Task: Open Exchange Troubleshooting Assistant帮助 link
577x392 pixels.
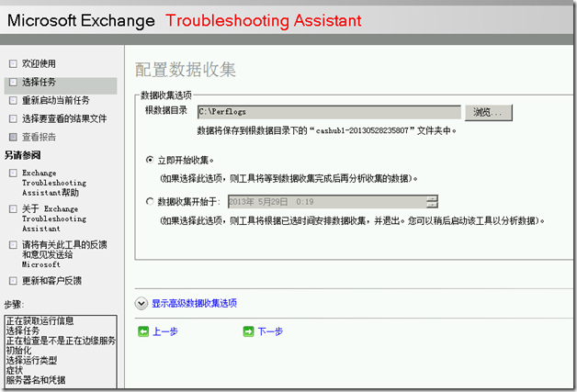Action: 54,183
